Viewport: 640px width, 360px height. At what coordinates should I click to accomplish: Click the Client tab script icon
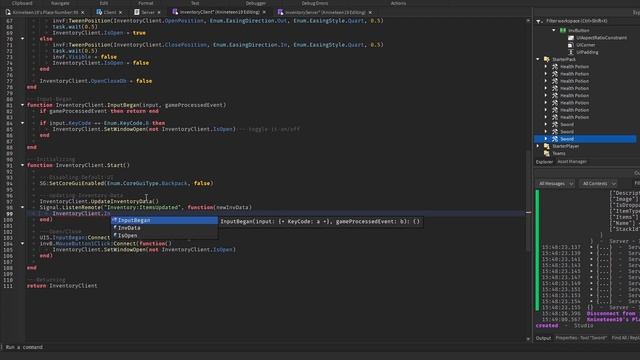99,12
